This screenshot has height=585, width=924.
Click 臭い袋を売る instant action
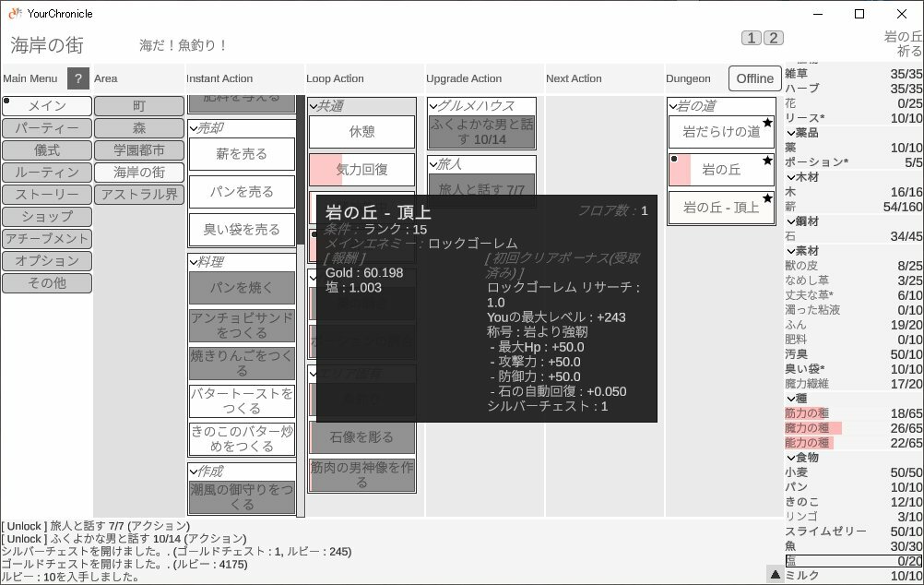tap(242, 230)
